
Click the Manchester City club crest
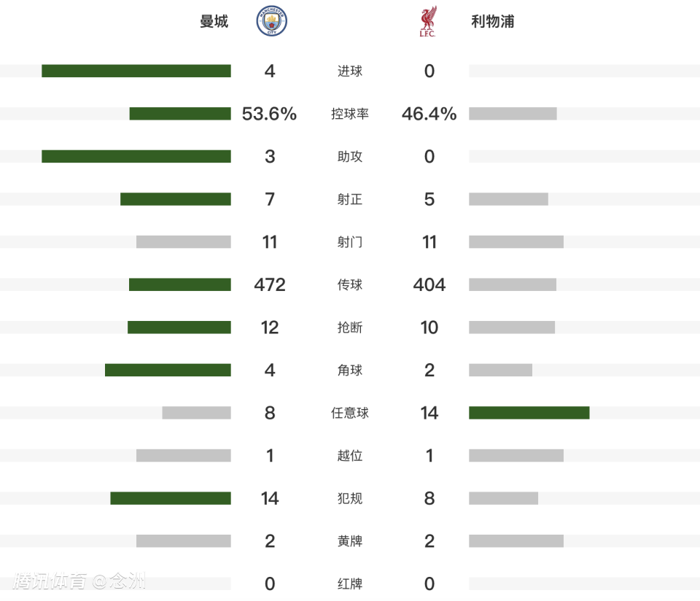coord(272,22)
